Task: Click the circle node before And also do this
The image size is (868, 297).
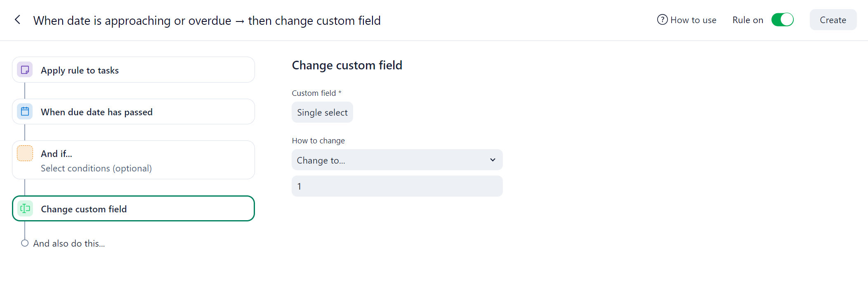Action: (x=25, y=243)
